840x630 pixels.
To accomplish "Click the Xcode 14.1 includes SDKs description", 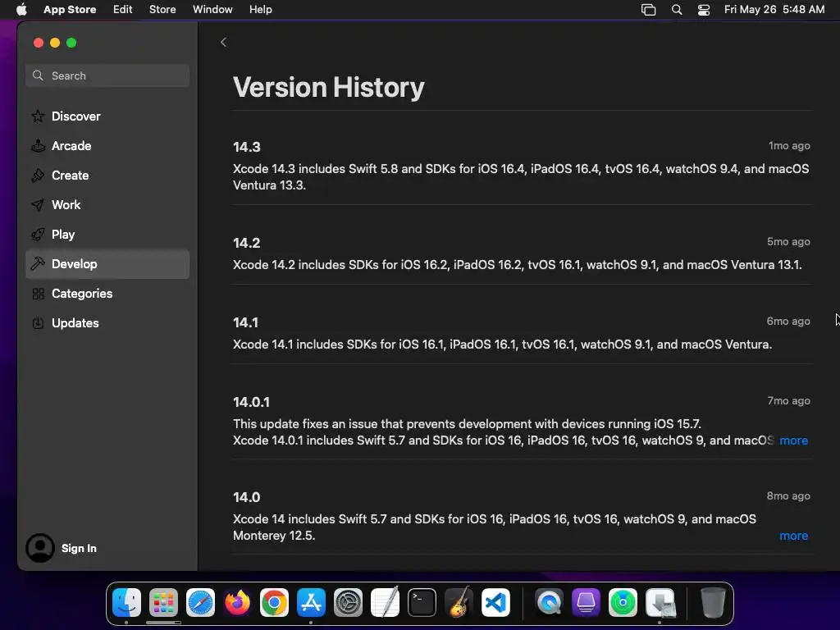I will 503,345.
